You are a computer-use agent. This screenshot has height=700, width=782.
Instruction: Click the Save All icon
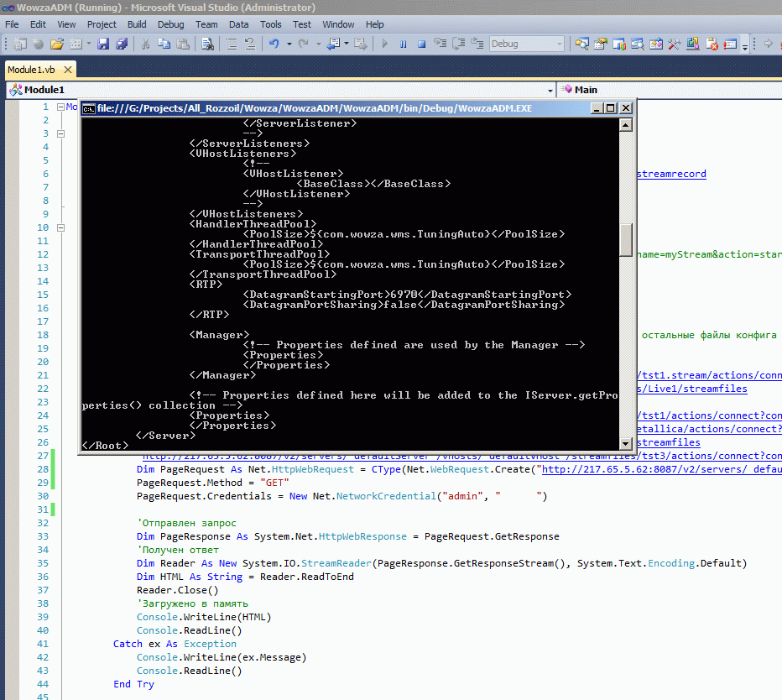tap(122, 44)
